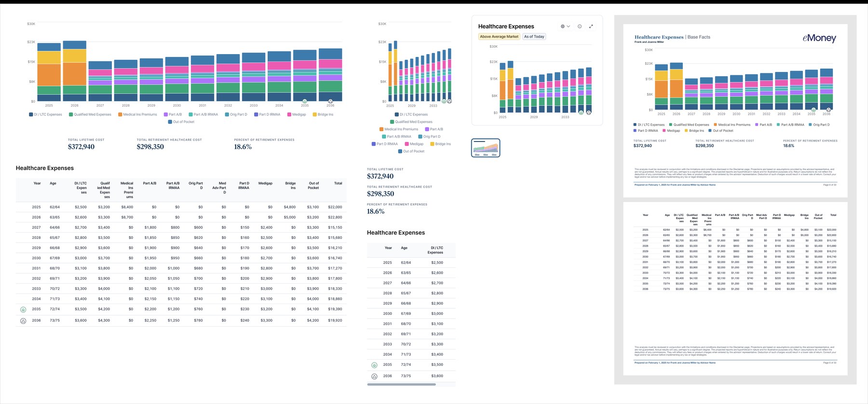Click the $298,350 retirement cost in wide layout
The width and height of the screenshot is (868, 404).
pos(150,147)
